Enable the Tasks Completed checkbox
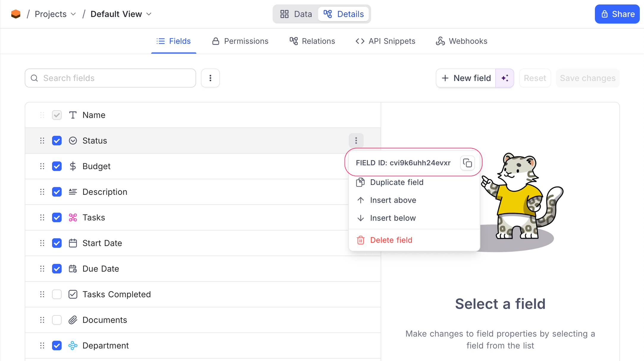644x361 pixels. coord(57,294)
